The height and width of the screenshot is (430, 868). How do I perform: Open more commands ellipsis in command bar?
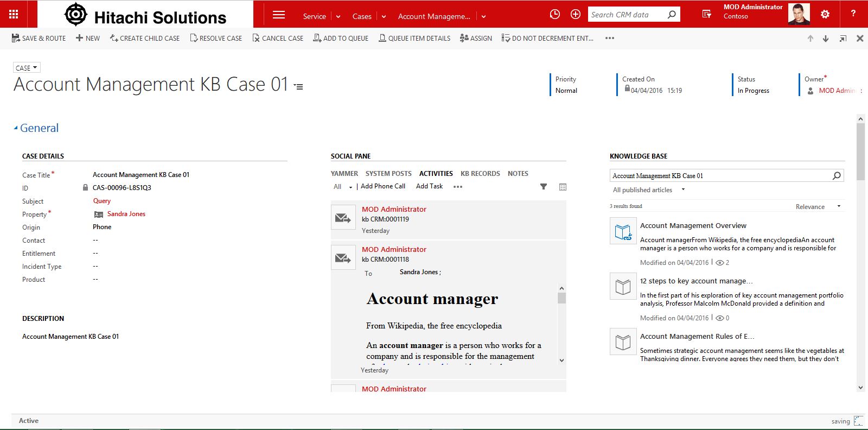[x=610, y=38]
